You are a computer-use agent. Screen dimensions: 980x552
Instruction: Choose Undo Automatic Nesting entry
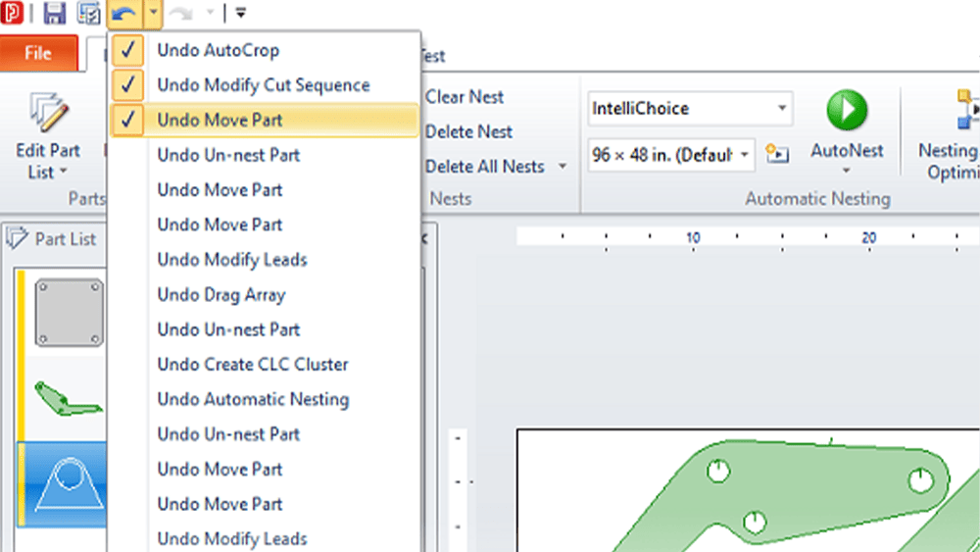(253, 399)
